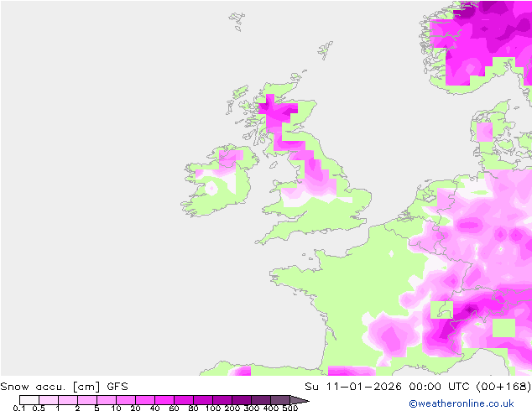Select the 0.5–1 cm legend swatch

click(x=49, y=400)
